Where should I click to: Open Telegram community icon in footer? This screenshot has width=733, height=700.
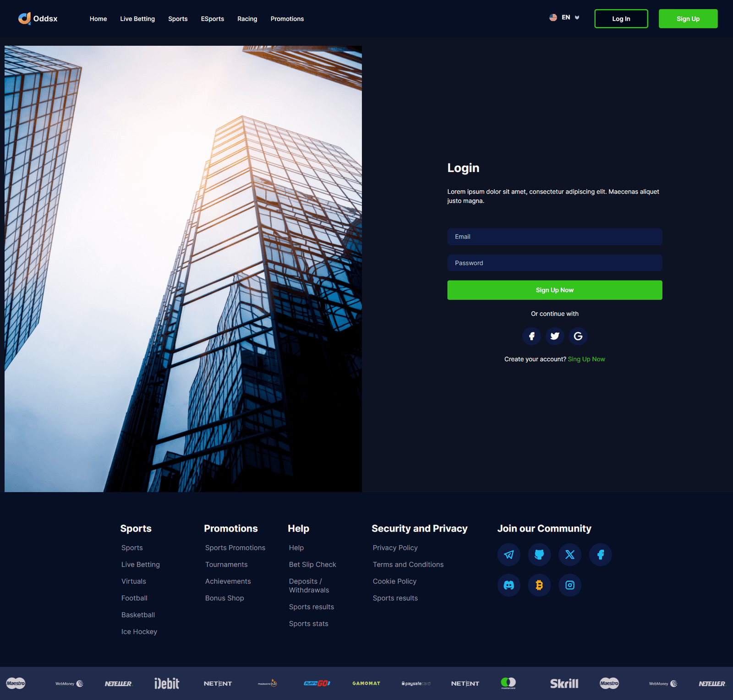click(509, 555)
